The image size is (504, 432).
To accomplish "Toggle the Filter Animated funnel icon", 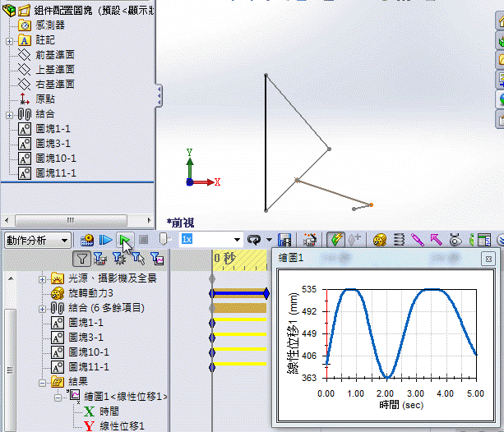I will tap(100, 259).
